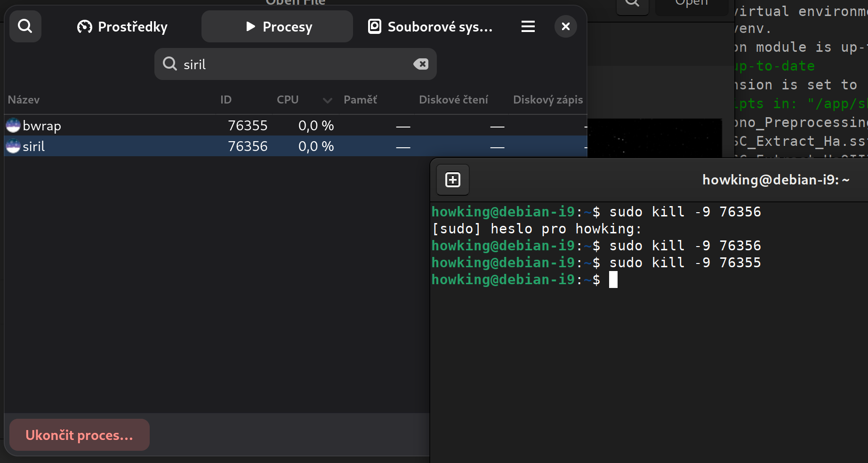Open the Souborové systémy tab
Screen dimensions: 868x463
click(x=430, y=27)
